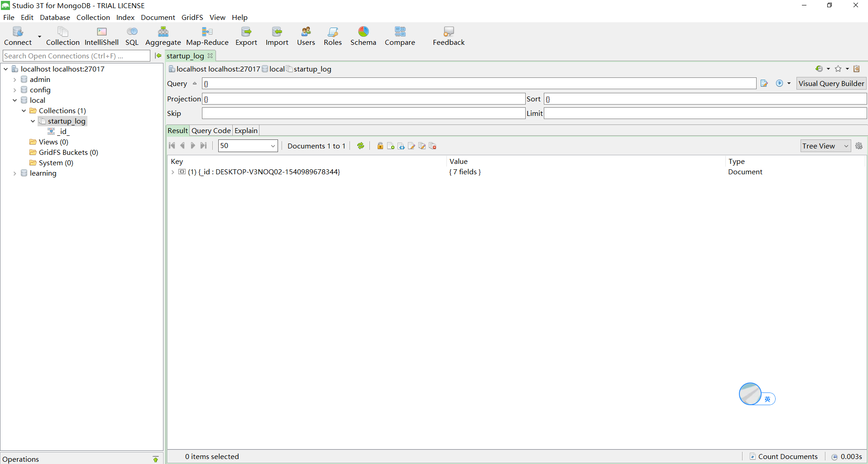Screen dimensions: 868x464
Task: Collapse the Collections (1) folder
Action: tap(24, 110)
